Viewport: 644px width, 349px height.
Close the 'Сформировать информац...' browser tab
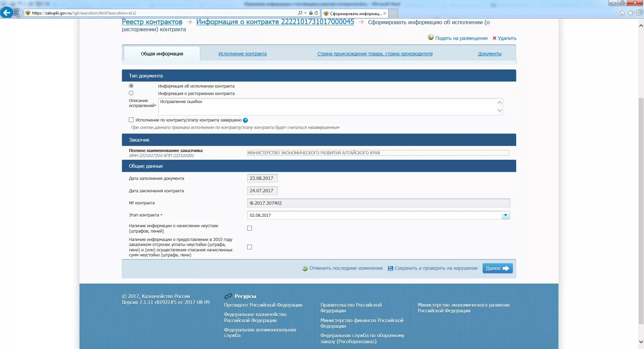pos(385,13)
